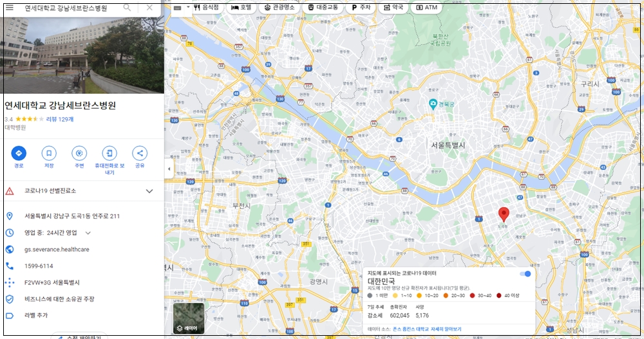Select the ATM filter chip

click(427, 7)
